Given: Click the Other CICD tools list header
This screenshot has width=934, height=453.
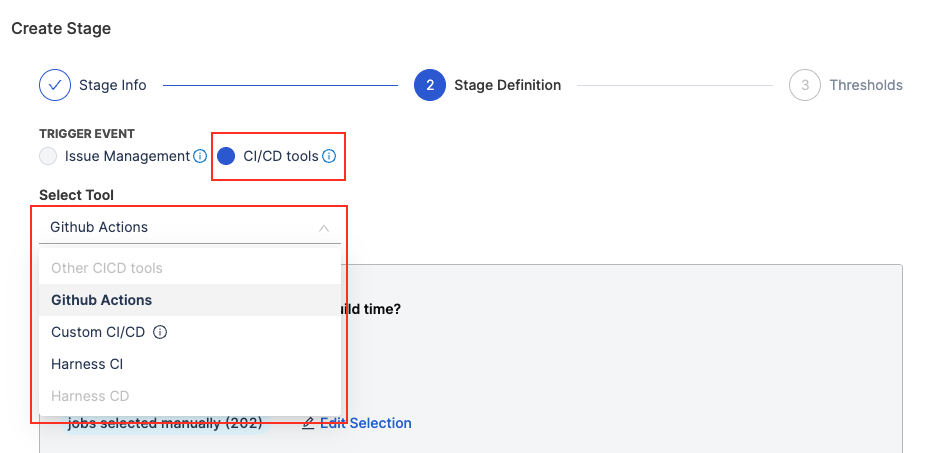Looking at the screenshot, I should [107, 268].
